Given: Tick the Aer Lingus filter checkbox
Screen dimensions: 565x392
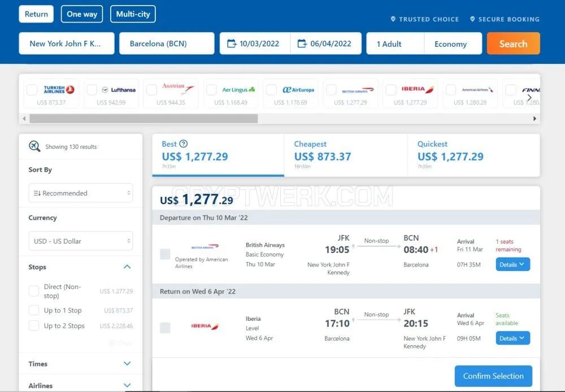Looking at the screenshot, I should [211, 90].
